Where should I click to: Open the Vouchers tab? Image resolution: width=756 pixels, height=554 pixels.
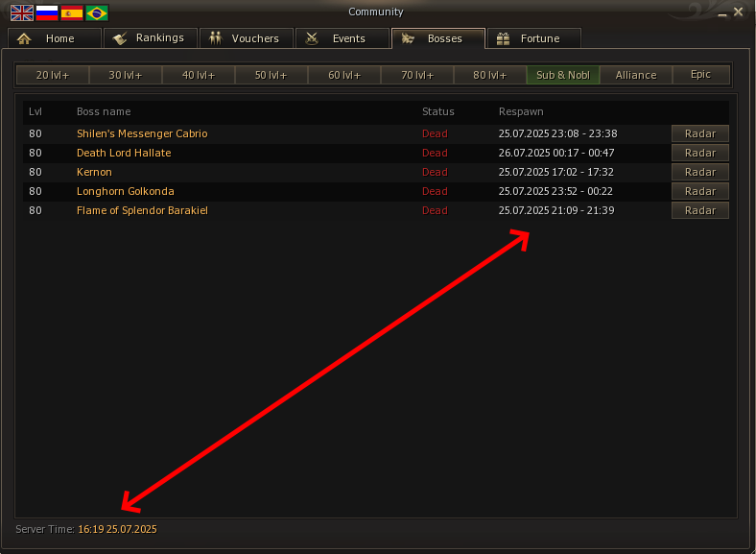[x=247, y=38]
